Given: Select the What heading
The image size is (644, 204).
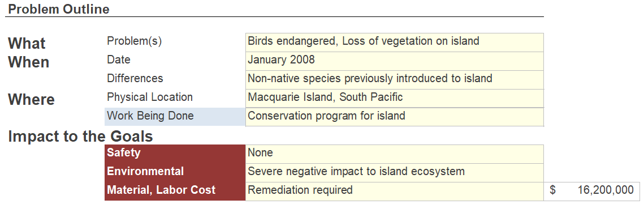Looking at the screenshot, I should coord(27,43).
